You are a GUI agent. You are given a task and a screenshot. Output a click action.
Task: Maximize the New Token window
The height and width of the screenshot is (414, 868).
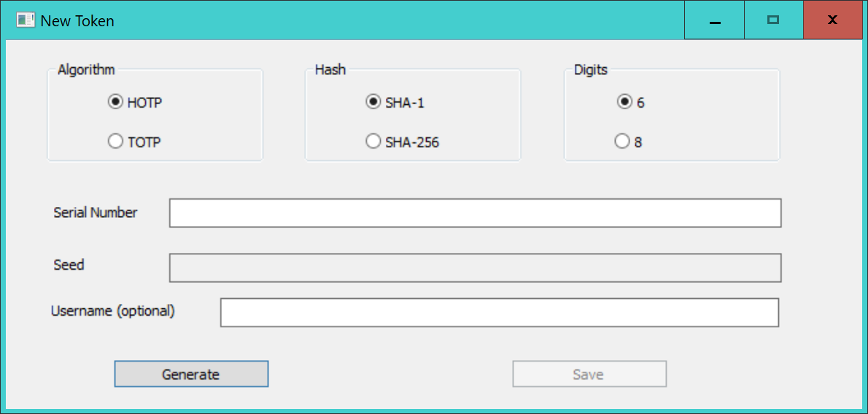tap(773, 20)
